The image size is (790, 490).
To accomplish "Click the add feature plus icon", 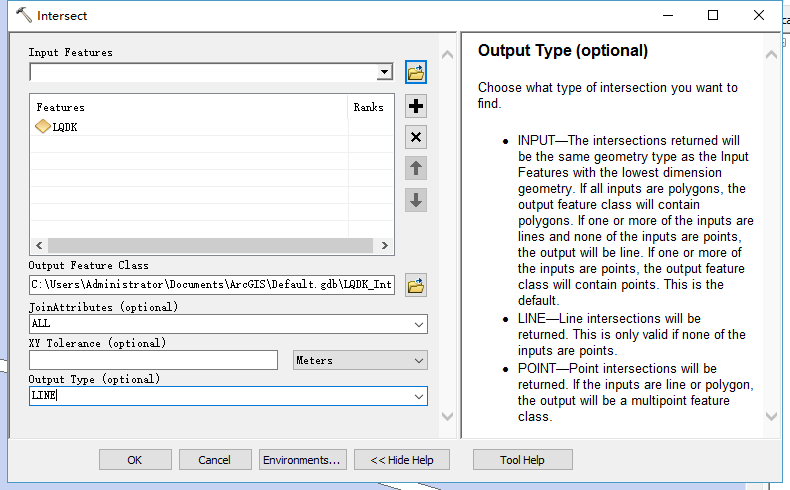I will coord(416,106).
